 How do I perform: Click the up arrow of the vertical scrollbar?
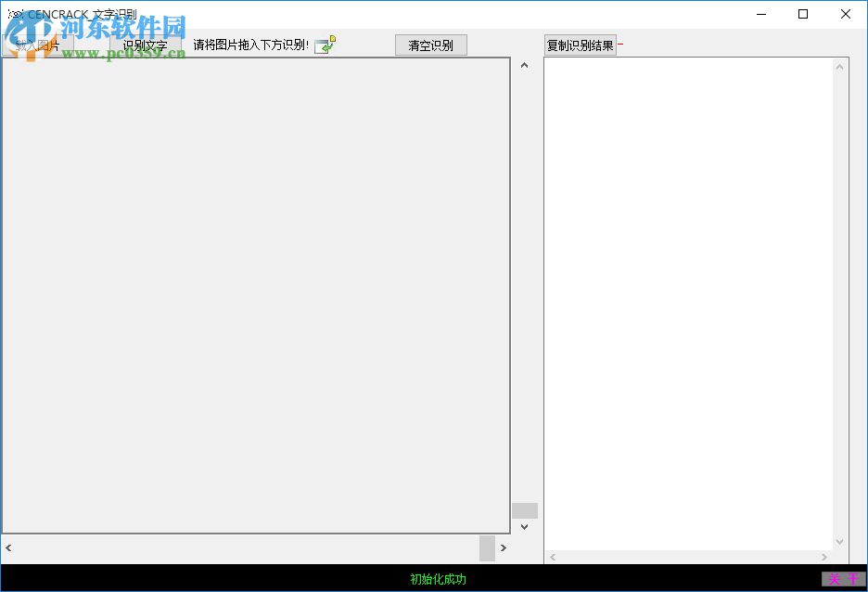[524, 64]
